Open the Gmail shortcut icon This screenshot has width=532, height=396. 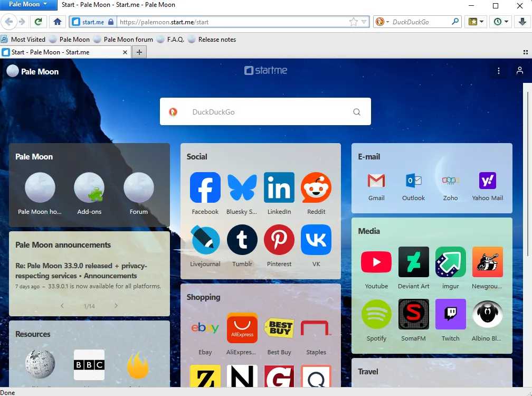point(376,181)
